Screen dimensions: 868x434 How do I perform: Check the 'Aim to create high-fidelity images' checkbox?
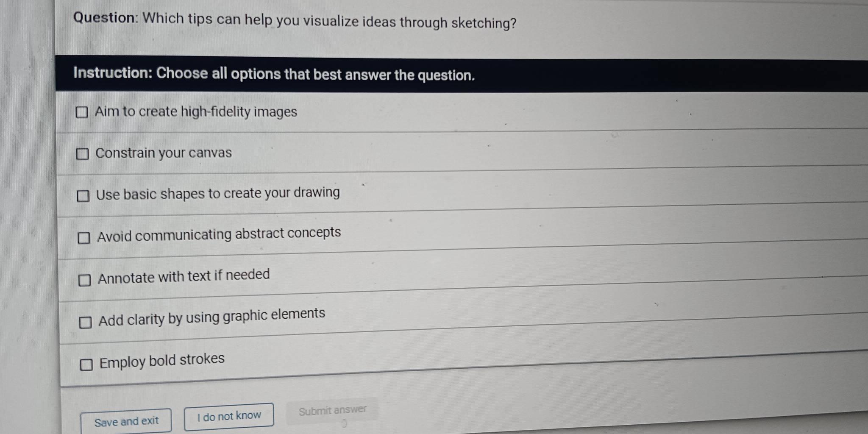82,112
